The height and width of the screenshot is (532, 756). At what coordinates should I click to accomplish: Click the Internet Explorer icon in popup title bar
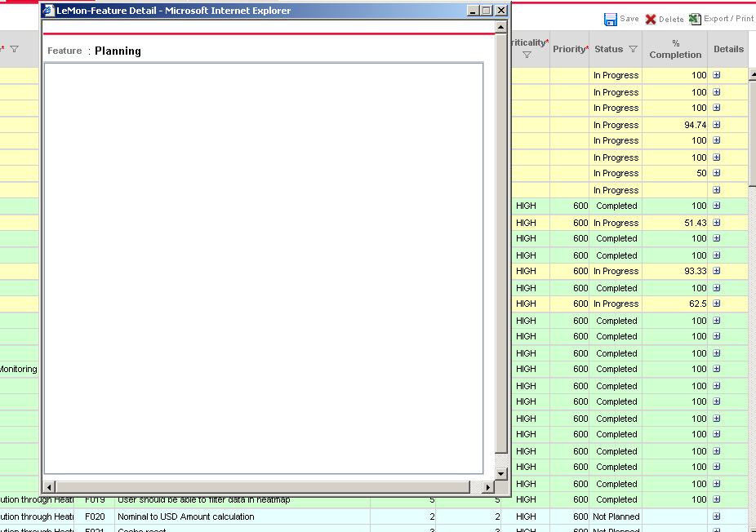pos(49,11)
